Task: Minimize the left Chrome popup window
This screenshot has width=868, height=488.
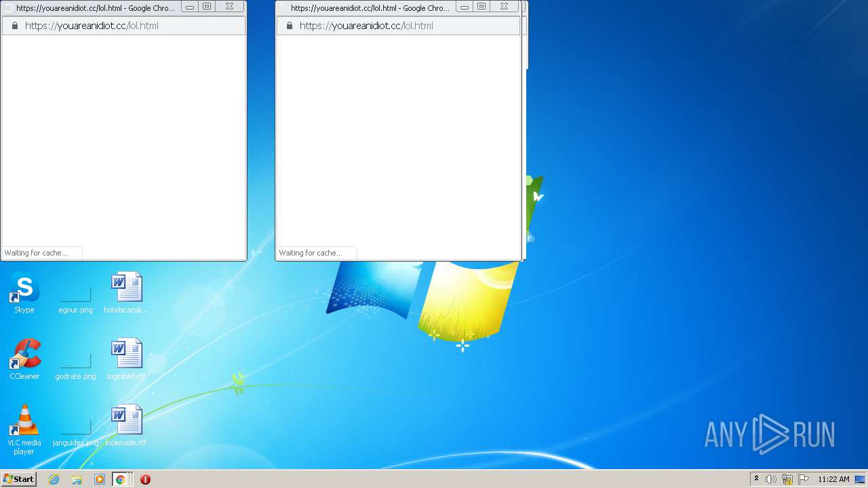Action: pyautogui.click(x=190, y=7)
